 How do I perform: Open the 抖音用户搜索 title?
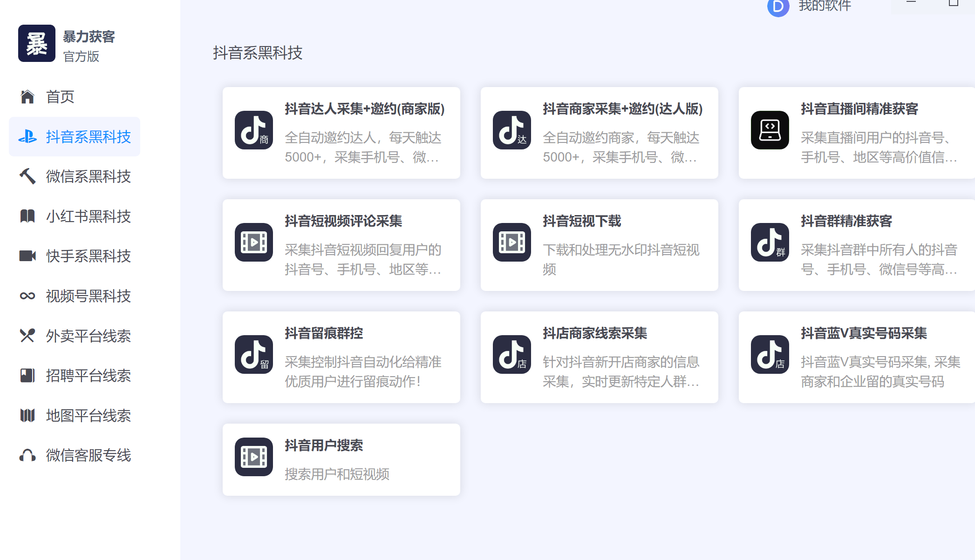(x=324, y=445)
